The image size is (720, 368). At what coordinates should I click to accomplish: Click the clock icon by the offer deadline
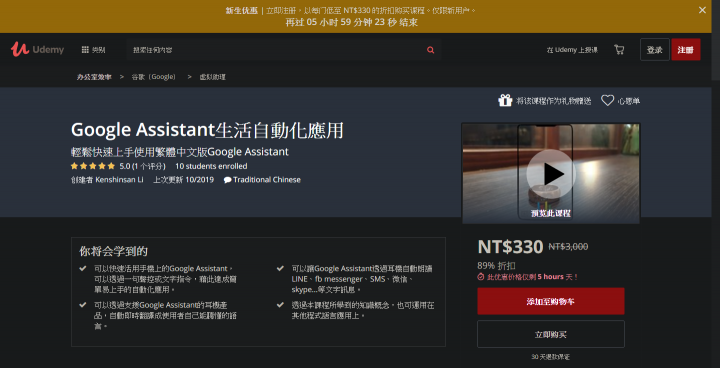481,277
